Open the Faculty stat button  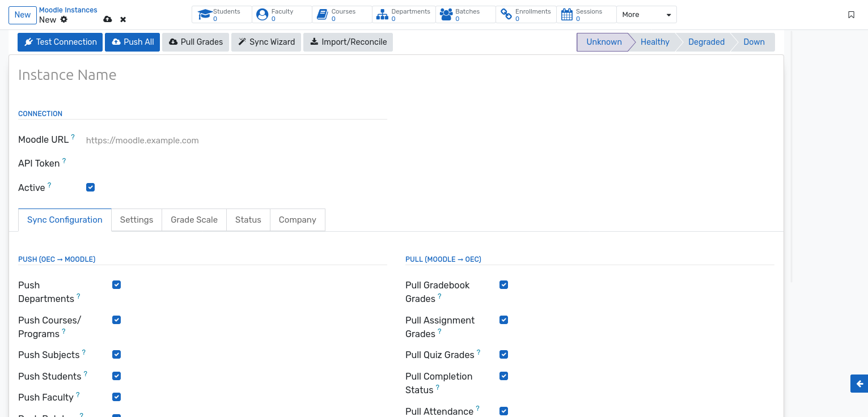pyautogui.click(x=282, y=15)
